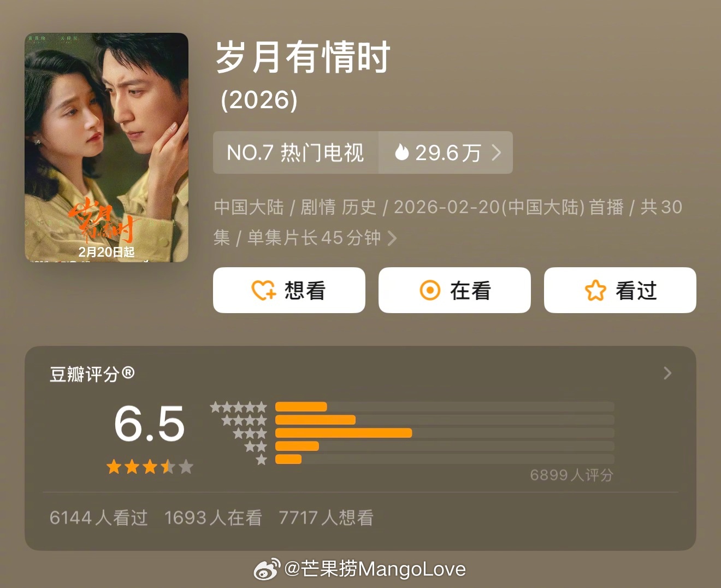Expand details chevron after 单集片长45分钟
Viewport: 721px width, 588px height.
(x=392, y=238)
